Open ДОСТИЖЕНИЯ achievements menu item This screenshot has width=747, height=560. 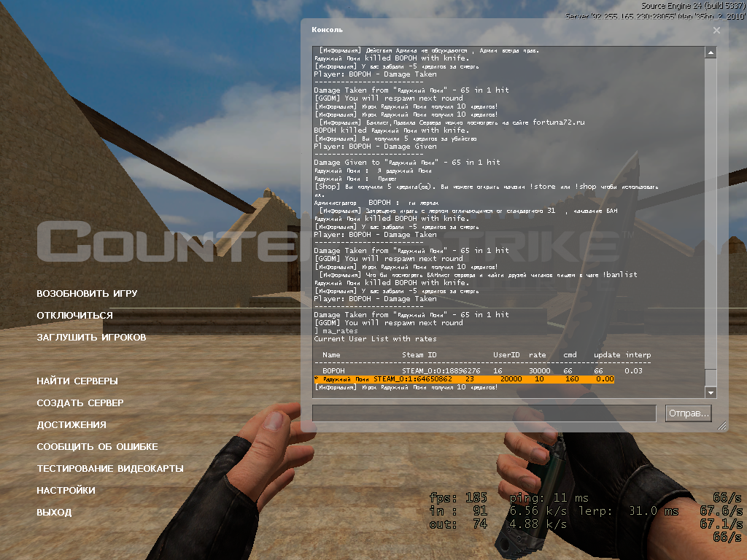pyautogui.click(x=71, y=425)
